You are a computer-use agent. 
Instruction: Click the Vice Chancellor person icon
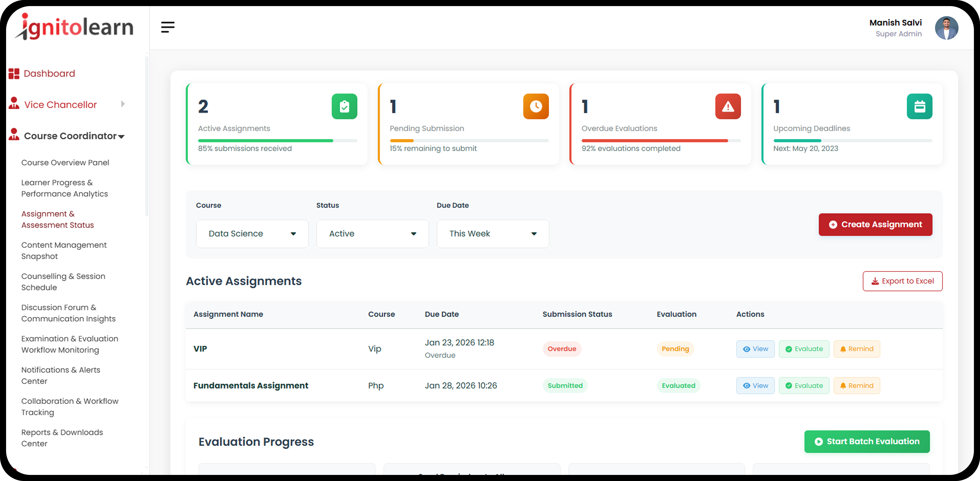pyautogui.click(x=14, y=103)
